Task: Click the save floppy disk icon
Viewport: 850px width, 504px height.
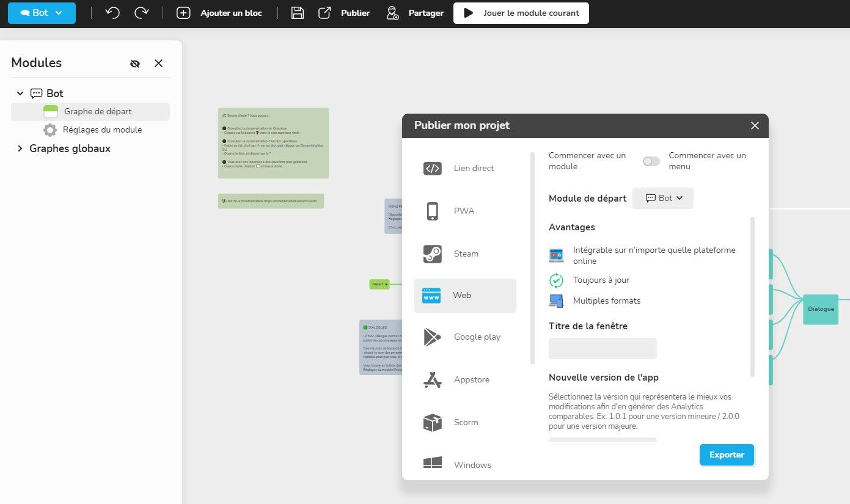Action: tap(298, 13)
